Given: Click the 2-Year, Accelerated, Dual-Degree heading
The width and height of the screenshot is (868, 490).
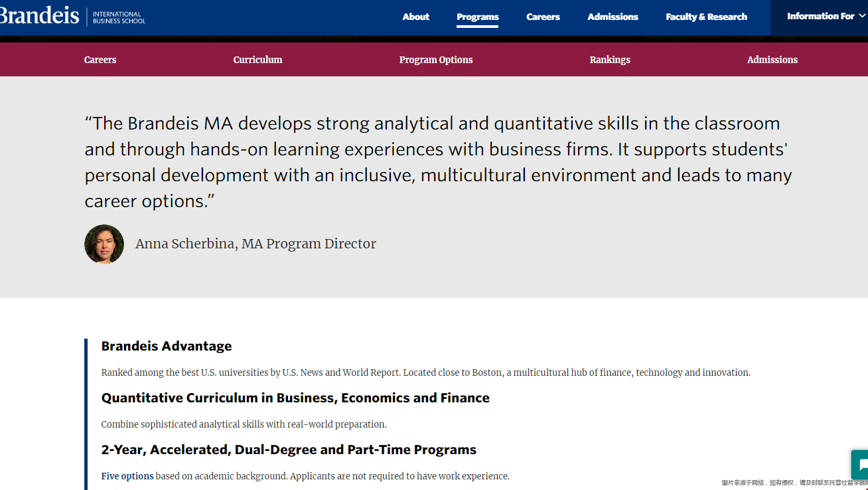Looking at the screenshot, I should coord(289,449).
